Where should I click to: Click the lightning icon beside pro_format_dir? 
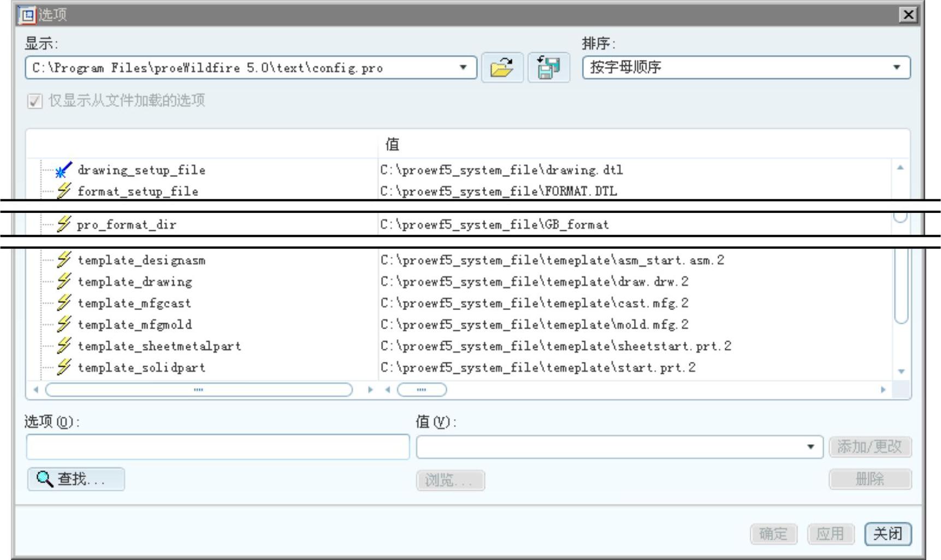tap(63, 224)
